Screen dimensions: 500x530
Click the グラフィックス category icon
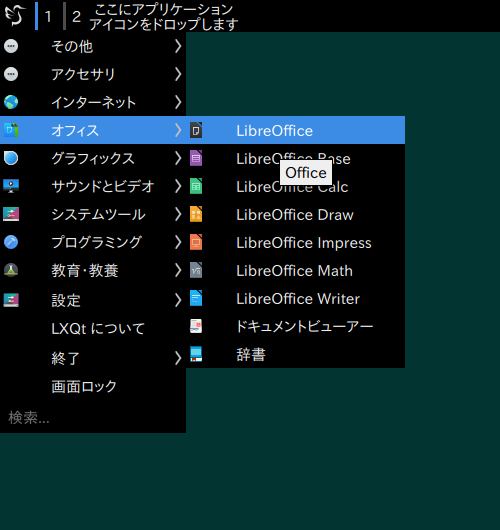coord(11,158)
